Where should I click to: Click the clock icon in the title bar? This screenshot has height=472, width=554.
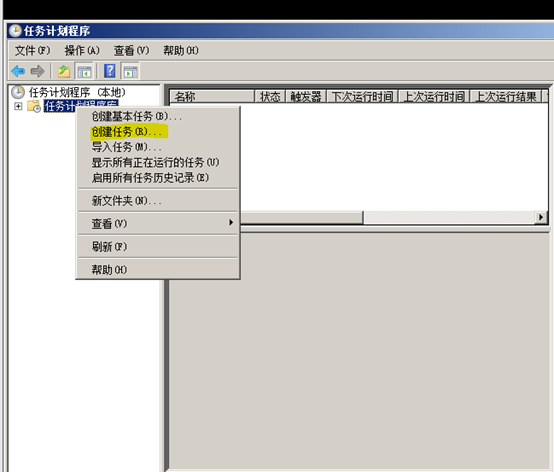(x=15, y=31)
